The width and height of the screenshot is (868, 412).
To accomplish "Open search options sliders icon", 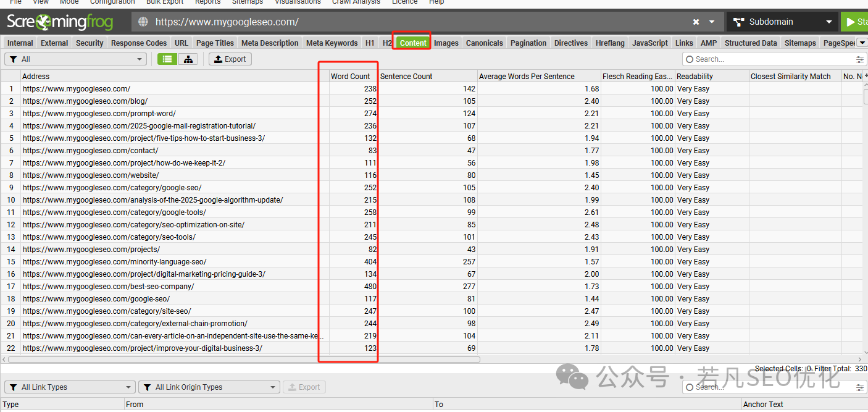I will pos(860,59).
